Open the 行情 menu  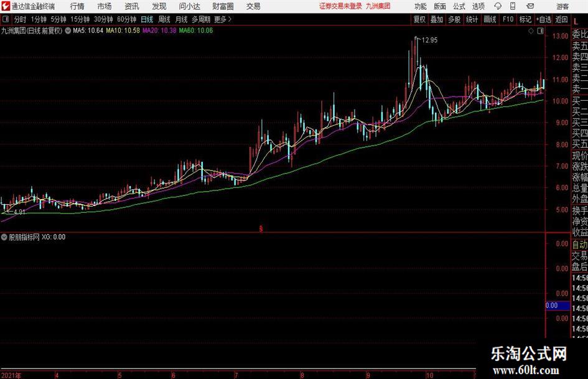[77, 6]
